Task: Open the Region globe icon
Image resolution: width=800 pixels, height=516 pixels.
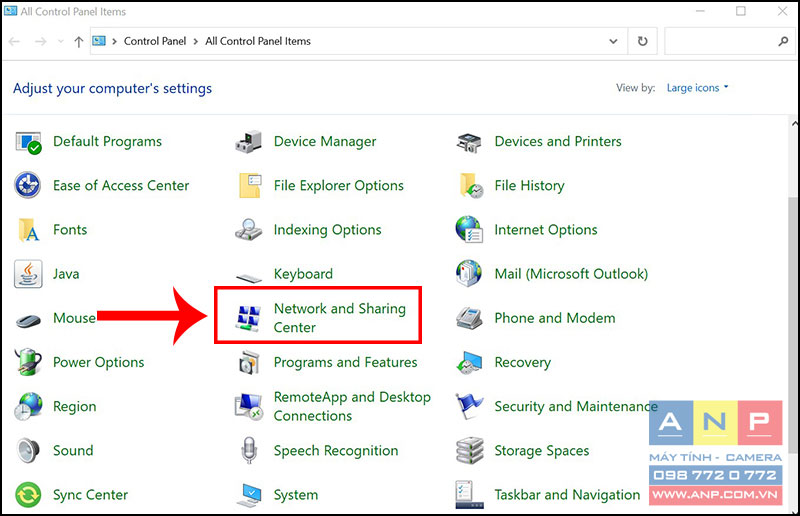Action: (x=28, y=406)
